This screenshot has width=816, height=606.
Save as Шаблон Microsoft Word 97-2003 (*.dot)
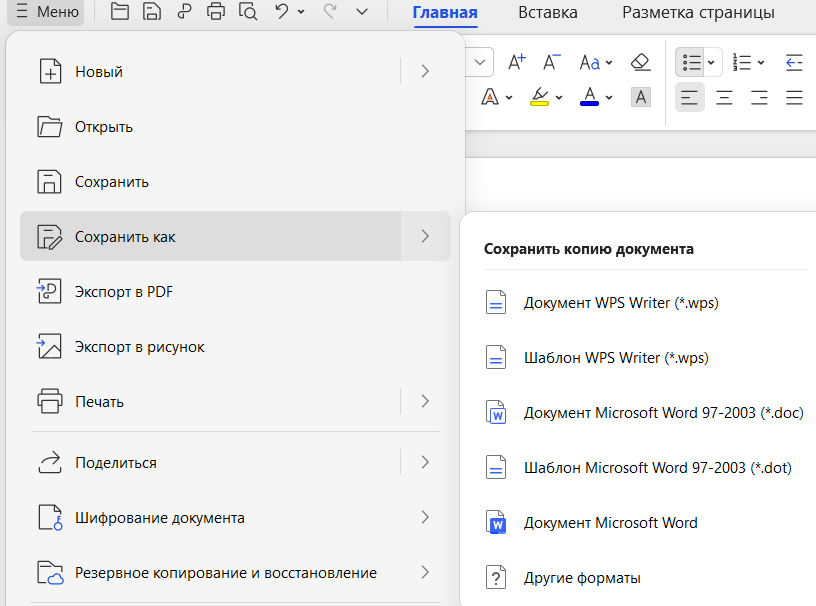(x=644, y=468)
